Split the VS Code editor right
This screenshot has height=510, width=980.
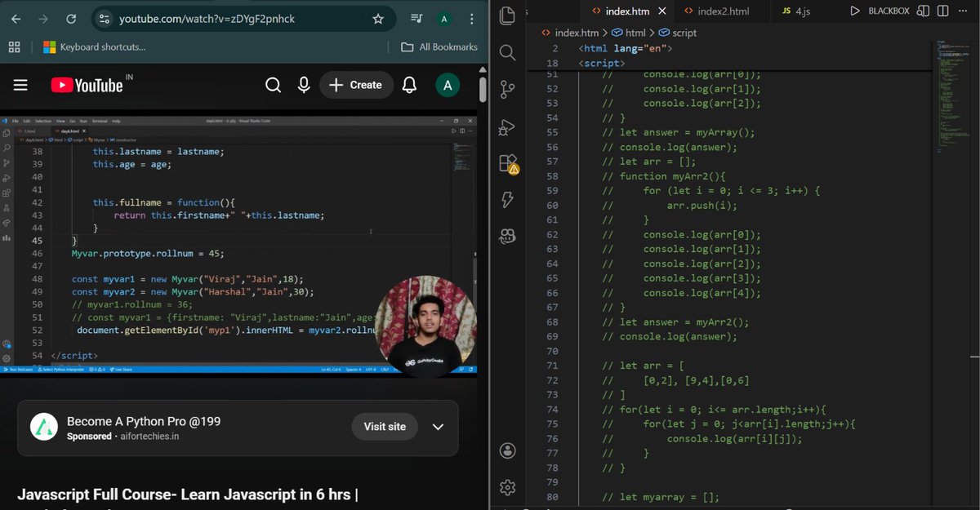pyautogui.click(x=943, y=11)
